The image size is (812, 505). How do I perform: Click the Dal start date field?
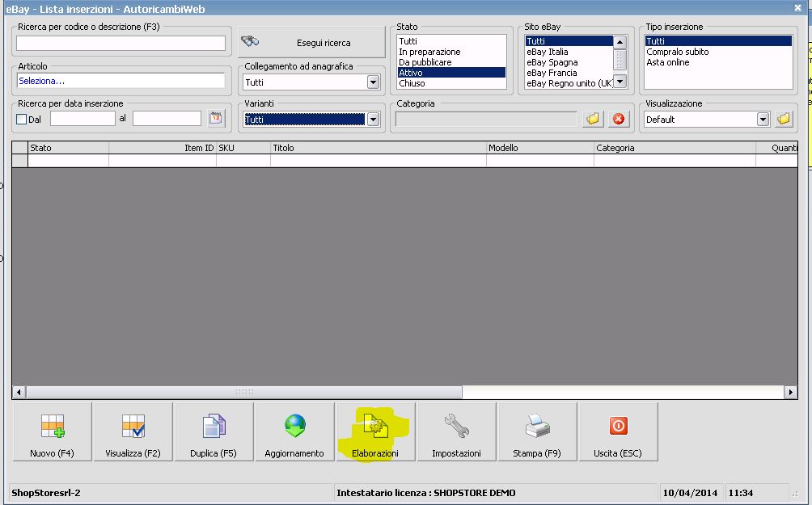pyautogui.click(x=82, y=119)
